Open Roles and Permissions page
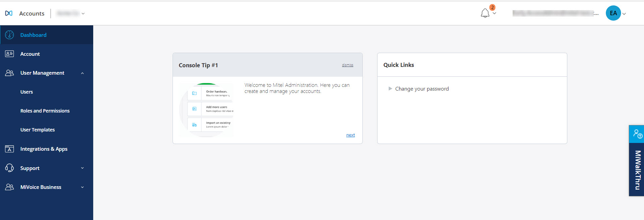The width and height of the screenshot is (644, 220). (x=45, y=111)
